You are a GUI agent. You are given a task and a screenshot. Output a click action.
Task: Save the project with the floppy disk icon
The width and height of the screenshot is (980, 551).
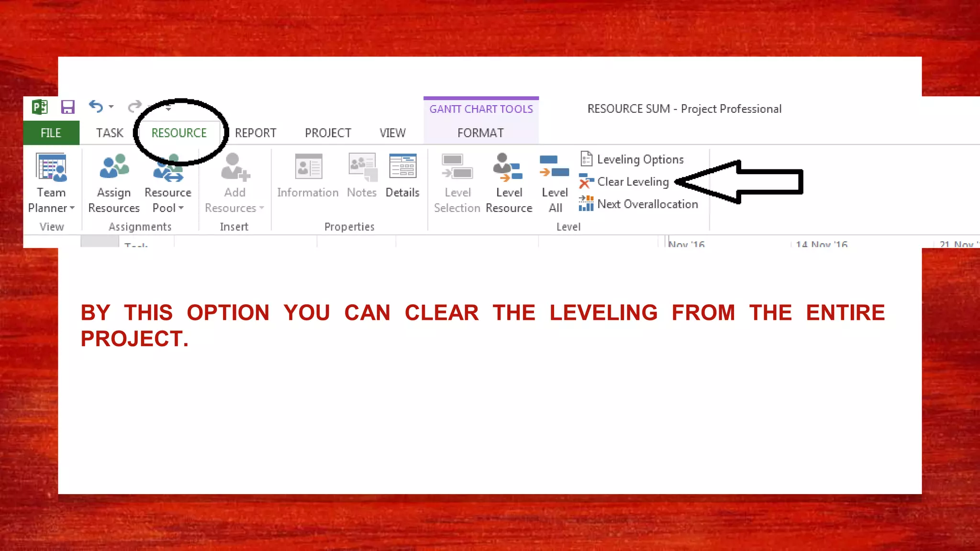click(x=68, y=107)
